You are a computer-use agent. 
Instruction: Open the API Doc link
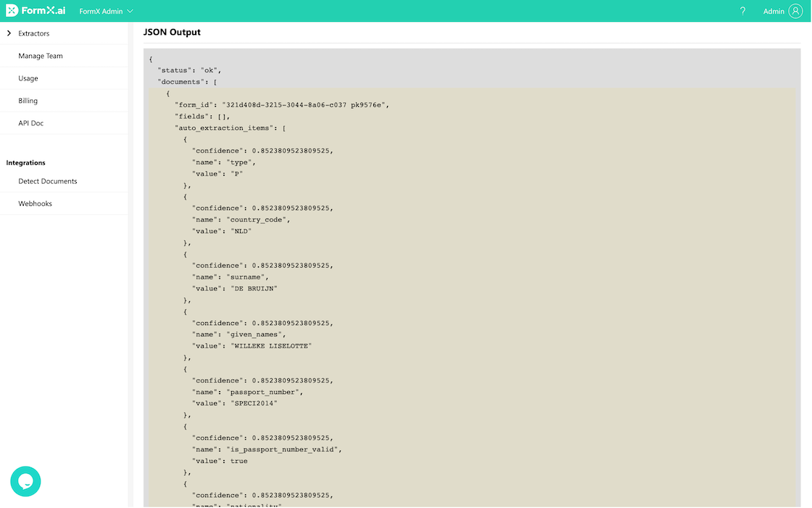pos(31,123)
